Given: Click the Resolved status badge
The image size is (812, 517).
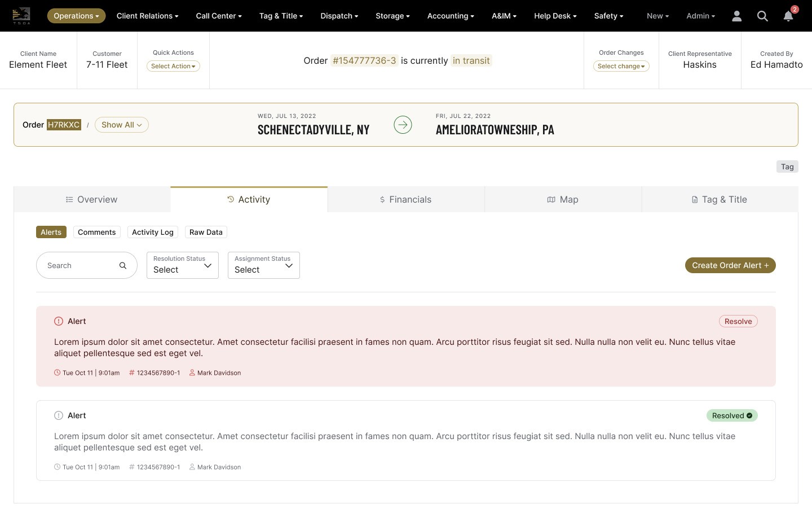Looking at the screenshot, I should point(732,415).
